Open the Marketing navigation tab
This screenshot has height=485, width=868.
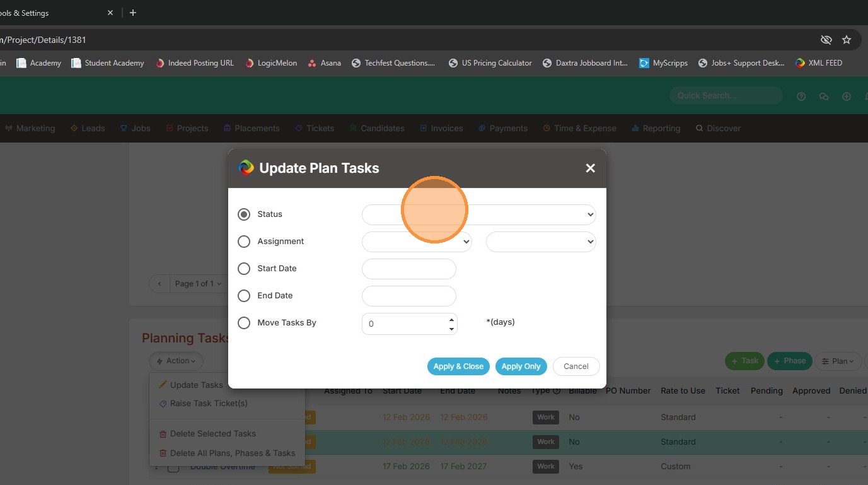point(30,128)
